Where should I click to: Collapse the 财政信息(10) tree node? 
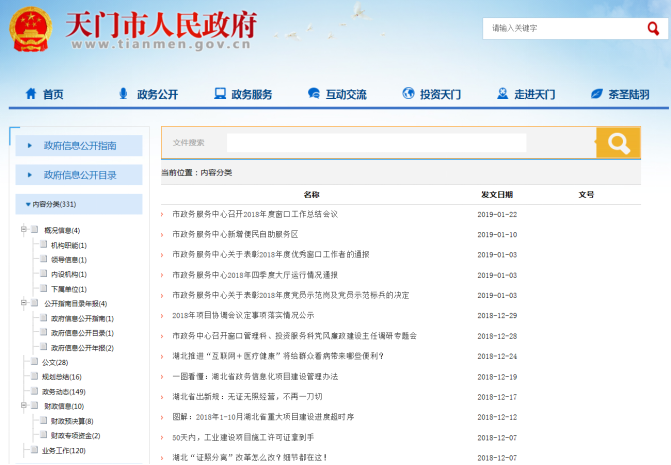click(21, 406)
